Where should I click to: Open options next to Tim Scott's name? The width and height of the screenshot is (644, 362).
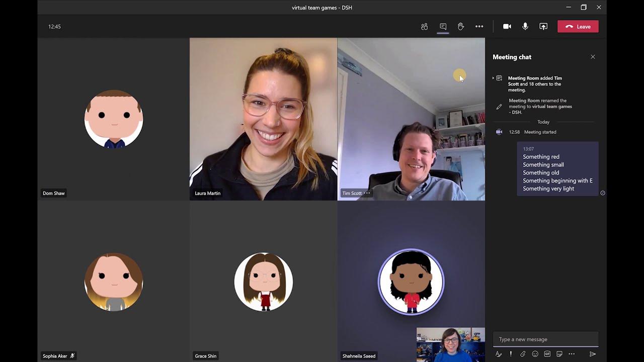[x=367, y=193]
